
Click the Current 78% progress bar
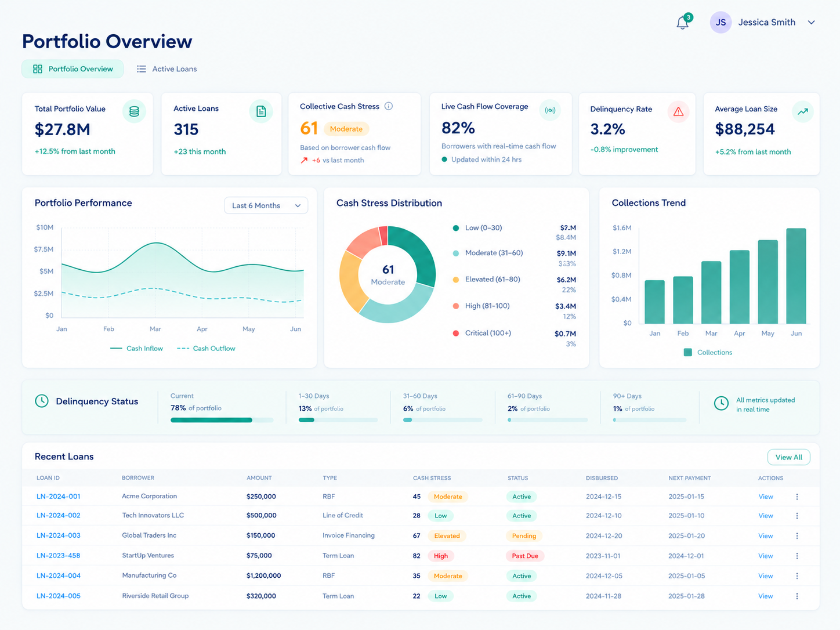222,420
